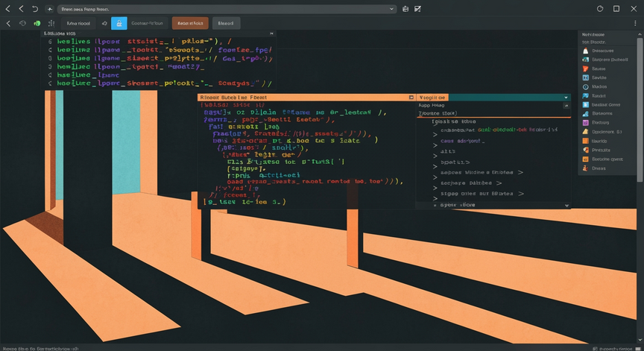Click the printer icon right of the address field
Screen dimensions: 644x351
(405, 9)
